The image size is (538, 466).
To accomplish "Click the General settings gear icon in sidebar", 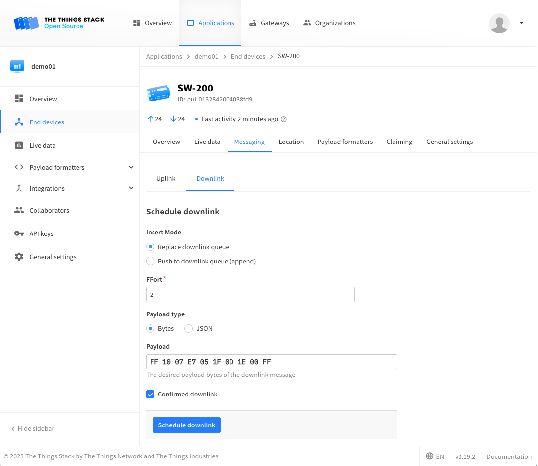I will pyautogui.click(x=19, y=257).
